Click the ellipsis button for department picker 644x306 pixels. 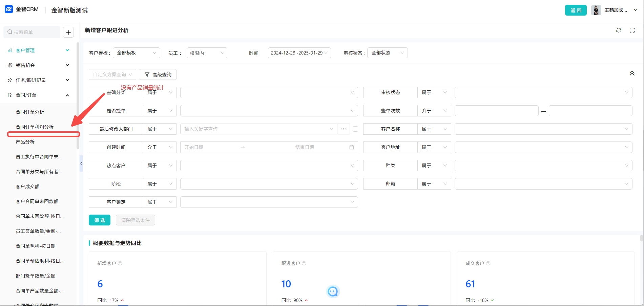[343, 129]
